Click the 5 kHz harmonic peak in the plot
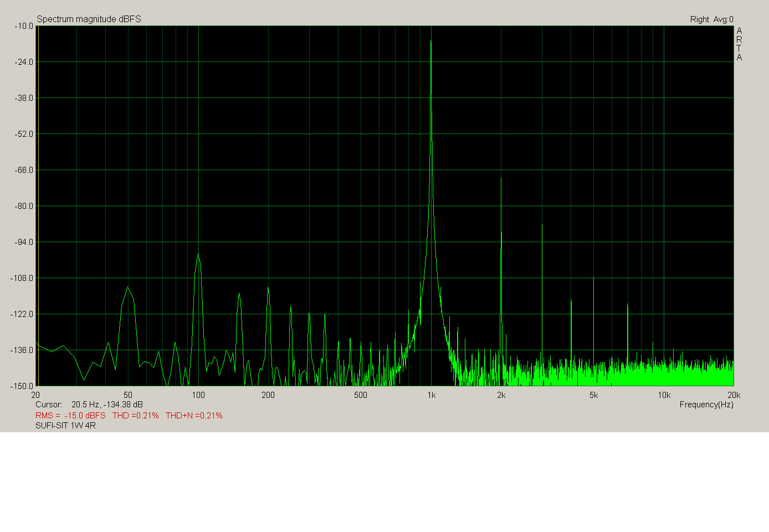 tap(593, 278)
